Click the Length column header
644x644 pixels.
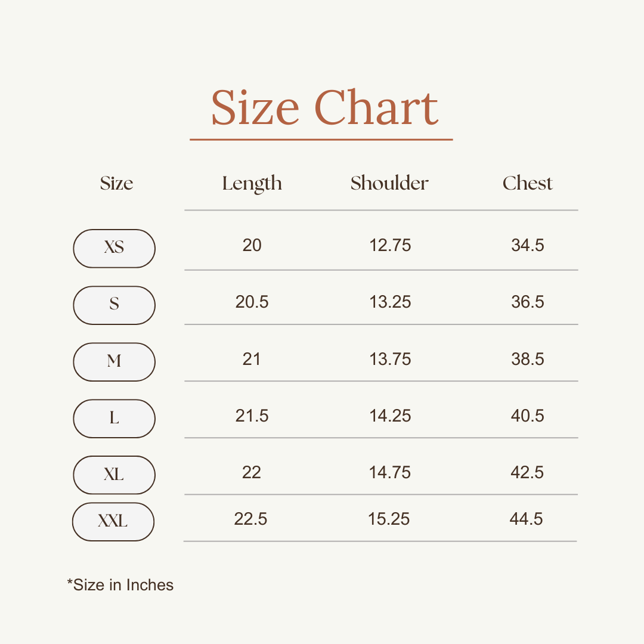pos(252,184)
